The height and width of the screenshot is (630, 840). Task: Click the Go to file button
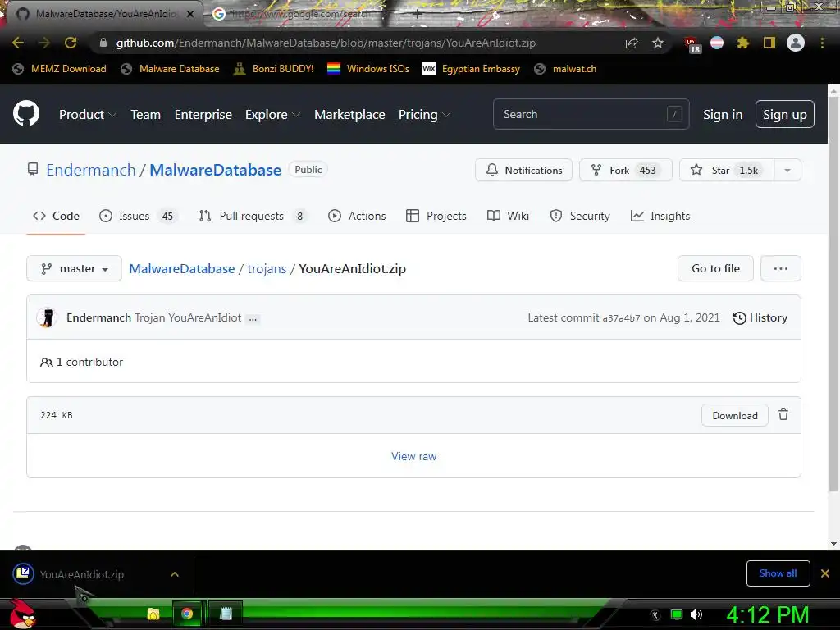coord(715,268)
